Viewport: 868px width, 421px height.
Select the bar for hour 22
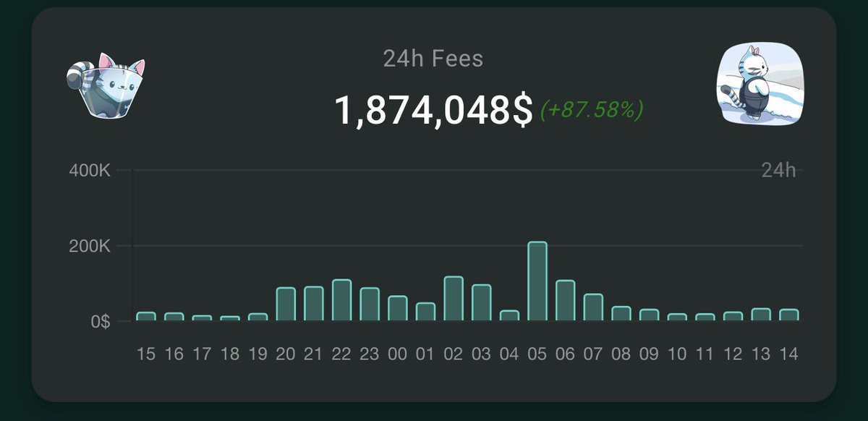(x=341, y=300)
